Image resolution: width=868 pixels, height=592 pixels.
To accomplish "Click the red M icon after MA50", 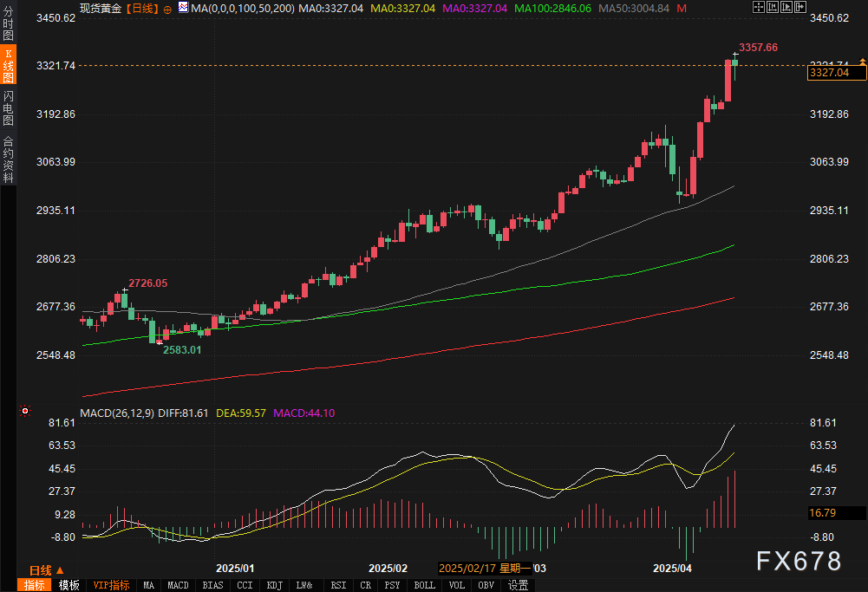I will click(x=682, y=8).
